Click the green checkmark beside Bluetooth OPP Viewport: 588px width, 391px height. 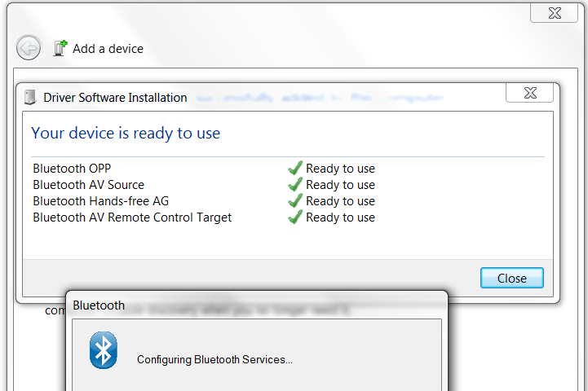295,169
